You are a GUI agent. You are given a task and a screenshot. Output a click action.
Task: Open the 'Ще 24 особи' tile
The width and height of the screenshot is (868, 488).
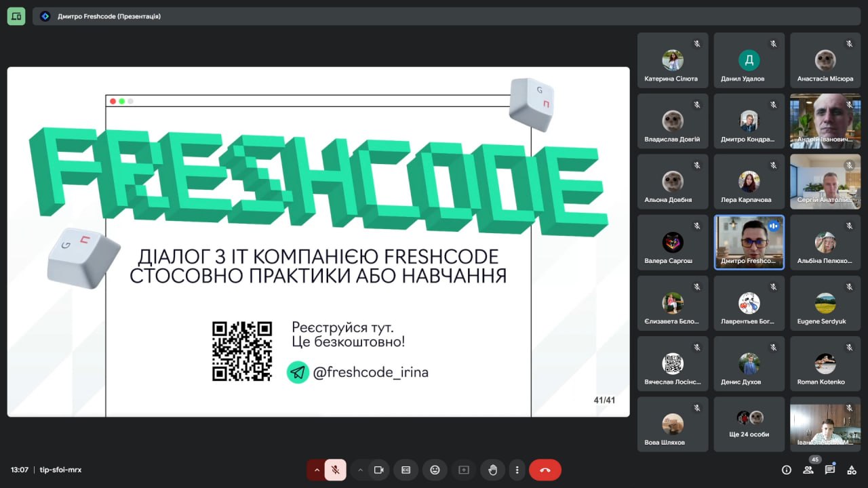pos(749,424)
